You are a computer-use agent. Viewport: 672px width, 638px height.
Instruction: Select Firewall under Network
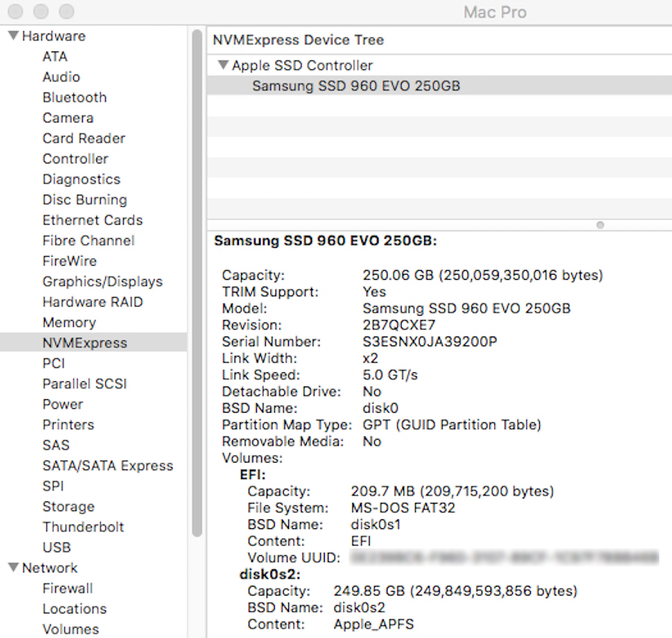68,588
